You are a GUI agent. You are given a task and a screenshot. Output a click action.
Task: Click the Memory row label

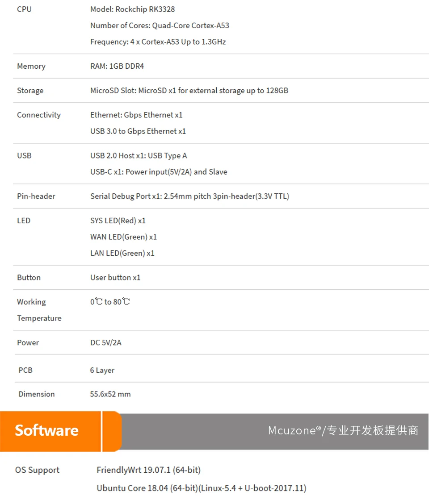pos(31,66)
